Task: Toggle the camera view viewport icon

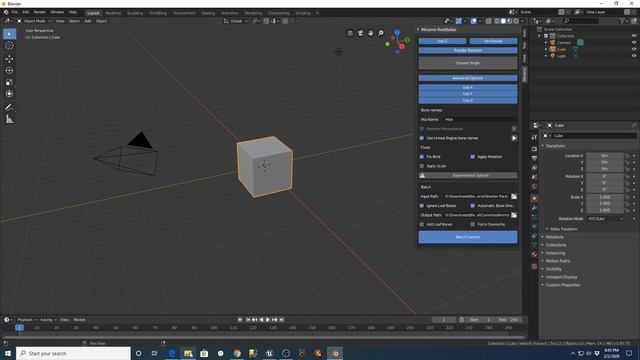Action: pos(360,33)
